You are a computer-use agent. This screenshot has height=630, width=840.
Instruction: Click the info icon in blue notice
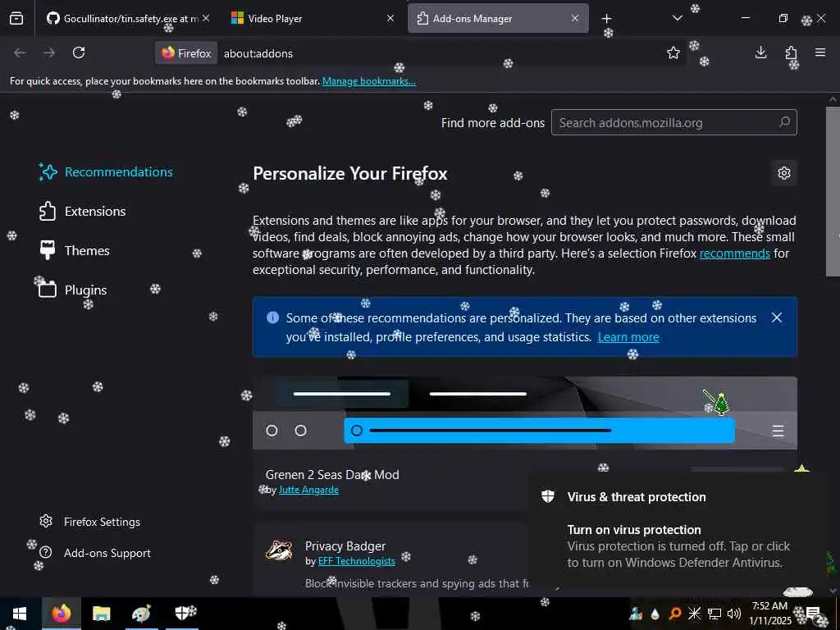coord(272,317)
